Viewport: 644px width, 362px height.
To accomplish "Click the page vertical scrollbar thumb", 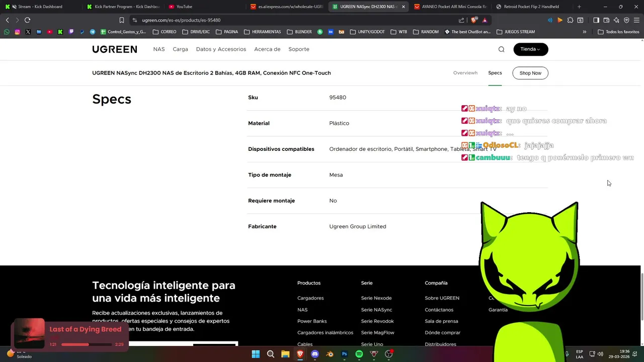I will coord(641,297).
